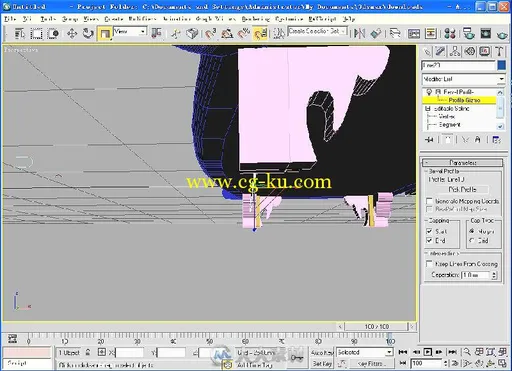The height and width of the screenshot is (371, 512).
Task: Open Configure Modifier Sets icon
Action: tap(496, 140)
